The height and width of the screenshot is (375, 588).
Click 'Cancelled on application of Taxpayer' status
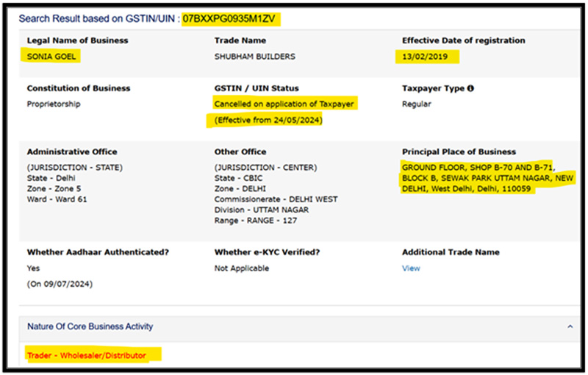pyautogui.click(x=284, y=104)
